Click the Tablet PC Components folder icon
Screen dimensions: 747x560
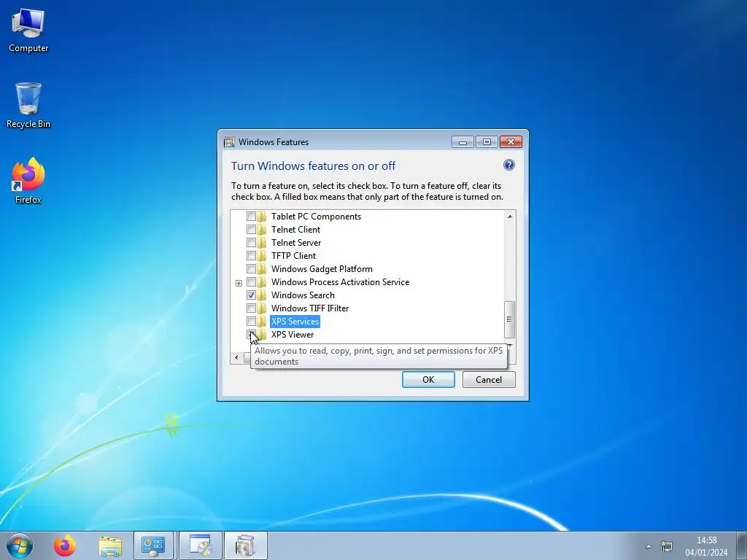click(262, 216)
